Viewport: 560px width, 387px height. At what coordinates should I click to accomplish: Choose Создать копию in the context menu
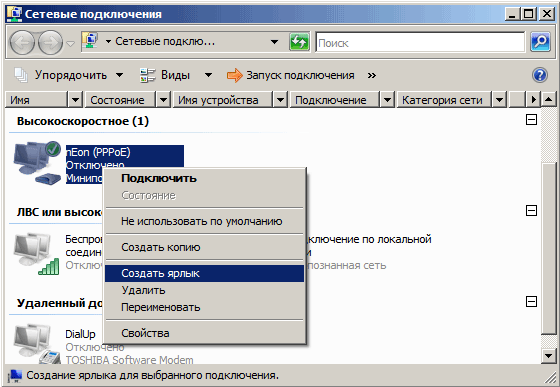204,247
